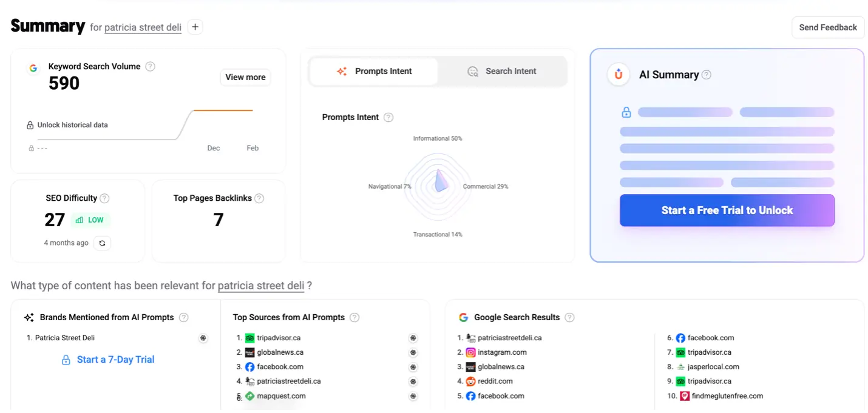Screen dimensions: 868x413
Task: Click the 4 months ago timestamp
Action: click(x=66, y=243)
